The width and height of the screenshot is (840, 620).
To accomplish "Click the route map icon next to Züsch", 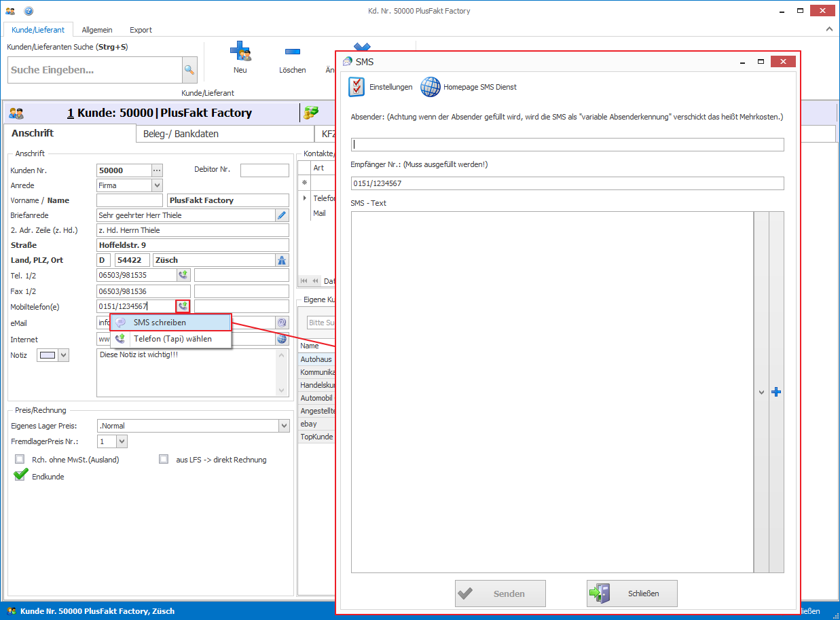I will point(282,260).
